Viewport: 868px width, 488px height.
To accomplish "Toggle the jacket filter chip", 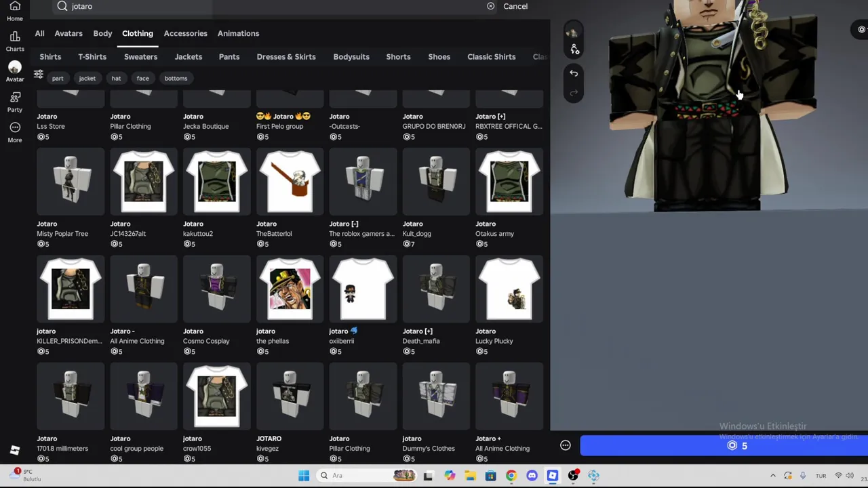I will pos(87,79).
